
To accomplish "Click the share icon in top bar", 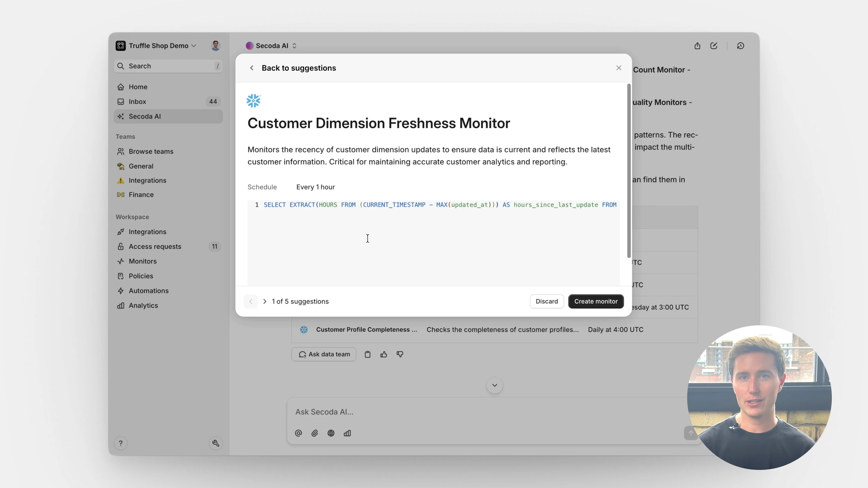I will click(697, 46).
